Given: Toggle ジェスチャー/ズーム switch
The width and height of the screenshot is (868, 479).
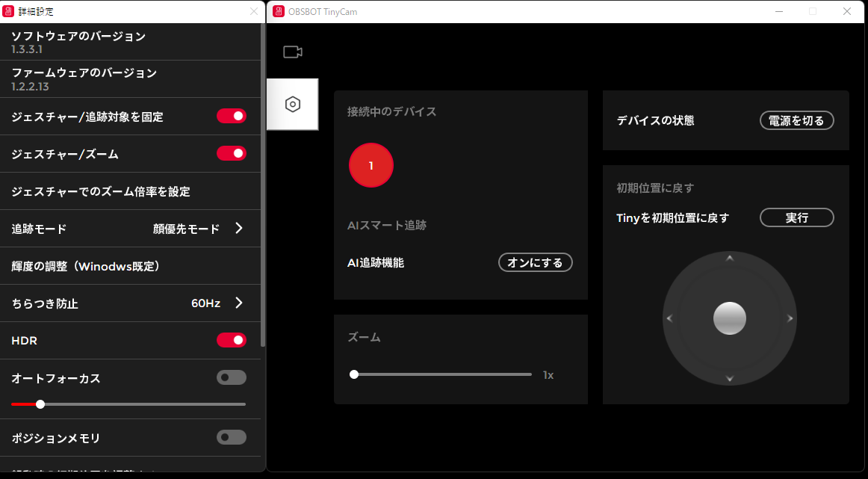Looking at the screenshot, I should click(x=232, y=153).
